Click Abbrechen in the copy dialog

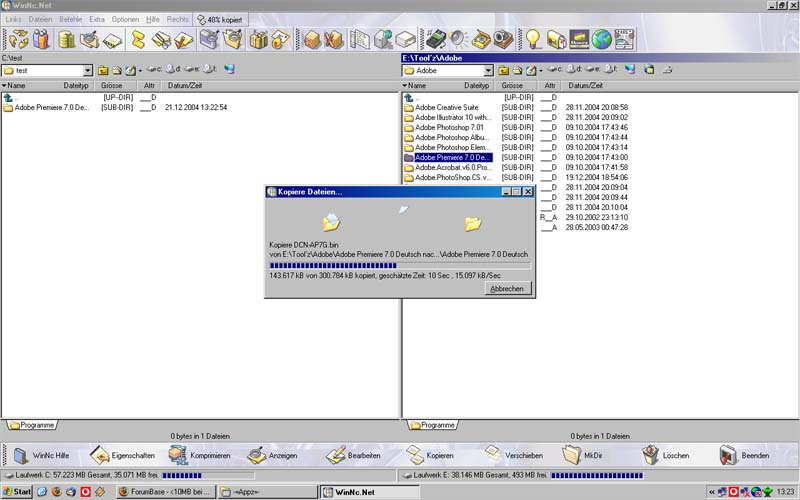coord(507,289)
